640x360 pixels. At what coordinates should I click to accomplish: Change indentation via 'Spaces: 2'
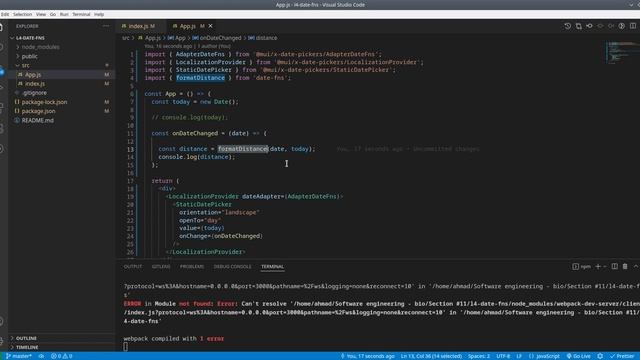tap(479, 356)
